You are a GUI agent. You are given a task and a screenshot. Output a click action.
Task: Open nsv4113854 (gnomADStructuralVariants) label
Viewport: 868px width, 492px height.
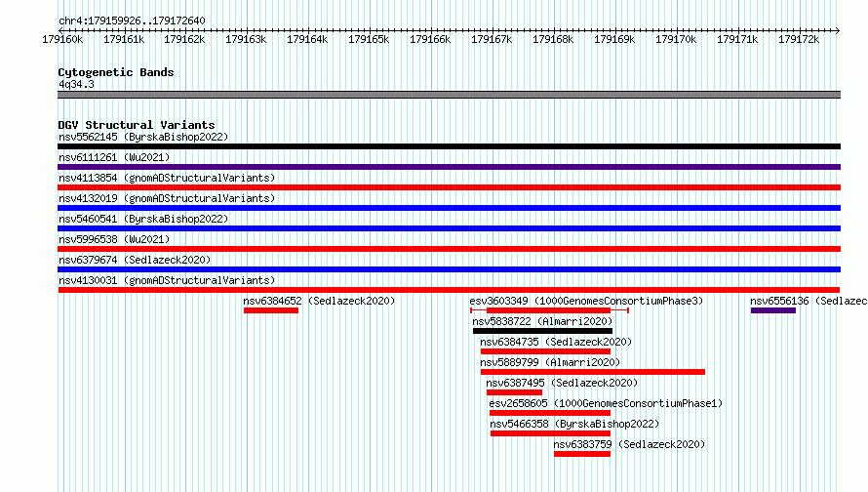pos(167,178)
